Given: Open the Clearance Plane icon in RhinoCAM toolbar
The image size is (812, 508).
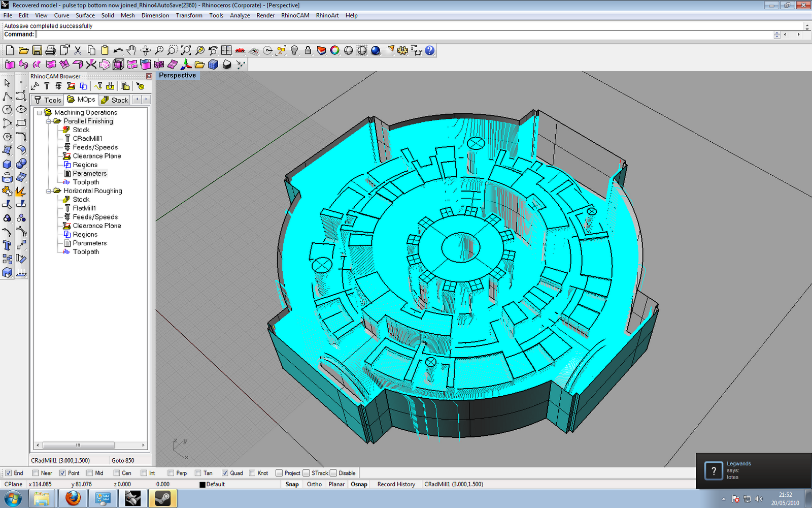Looking at the screenshot, I should [71, 86].
